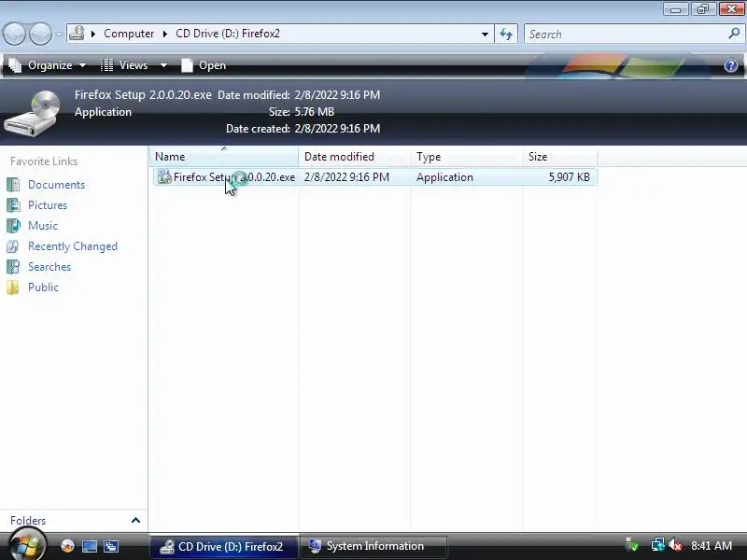Viewport: 747px width, 560px height.
Task: Select CD Drive (D:) Firefox2 breadcrumb
Action: tap(228, 34)
